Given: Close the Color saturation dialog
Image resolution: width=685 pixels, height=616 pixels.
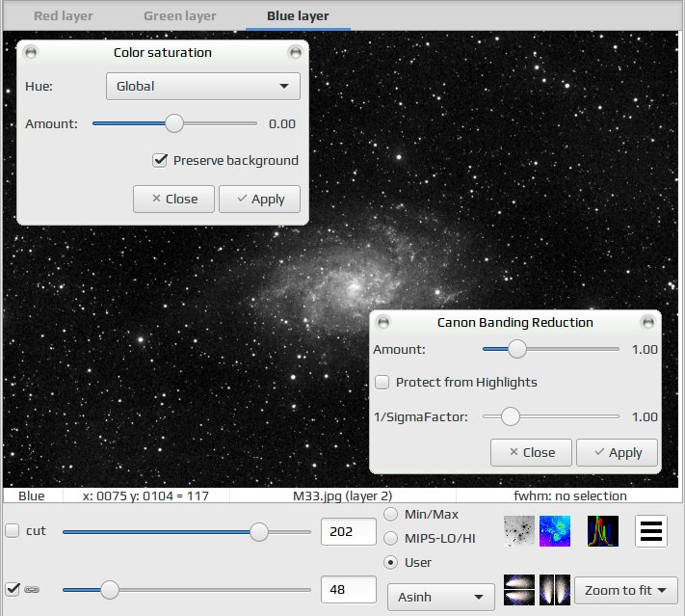Looking at the screenshot, I should coord(173,199).
